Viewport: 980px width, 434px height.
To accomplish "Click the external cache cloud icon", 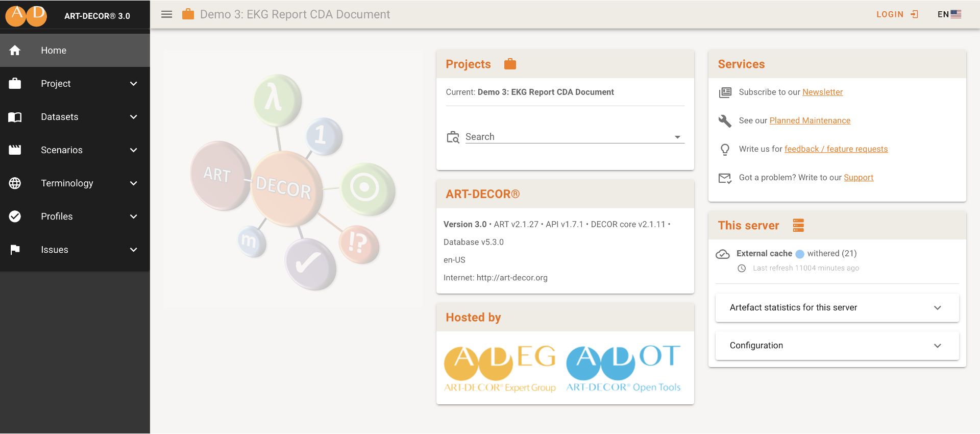I will (x=723, y=254).
